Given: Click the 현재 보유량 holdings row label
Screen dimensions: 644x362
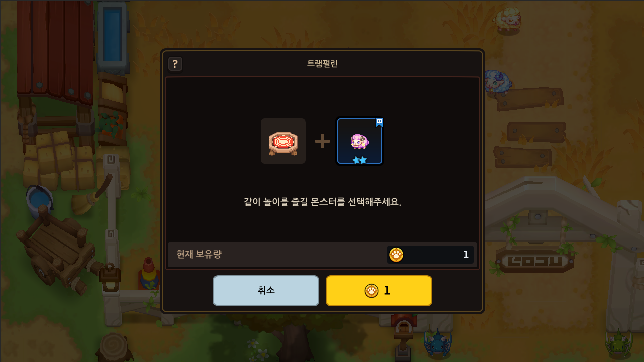Looking at the screenshot, I should pyautogui.click(x=199, y=254).
